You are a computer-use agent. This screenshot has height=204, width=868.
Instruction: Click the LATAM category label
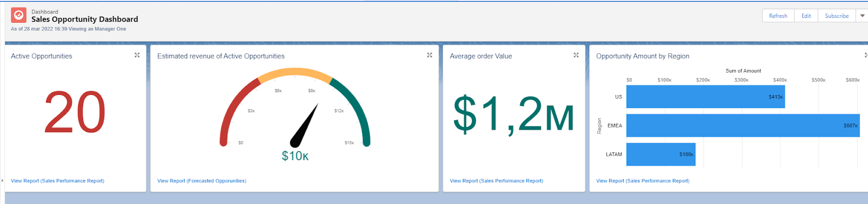[x=614, y=154]
